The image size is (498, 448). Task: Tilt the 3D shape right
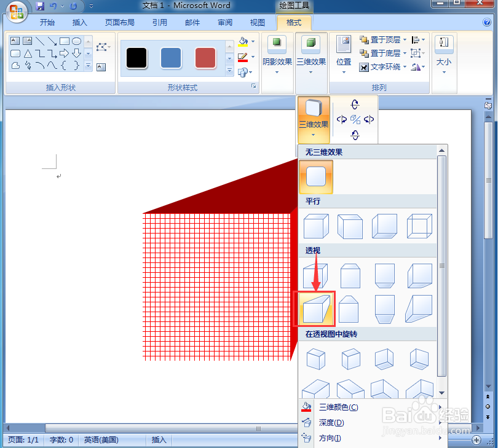[369, 119]
